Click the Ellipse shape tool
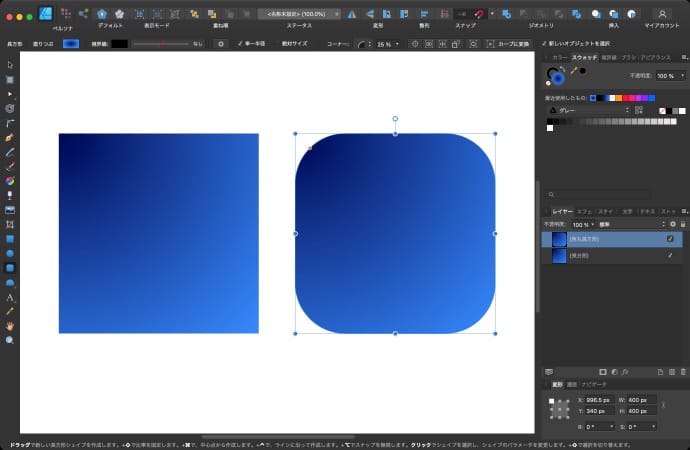The image size is (690, 450). [x=10, y=253]
